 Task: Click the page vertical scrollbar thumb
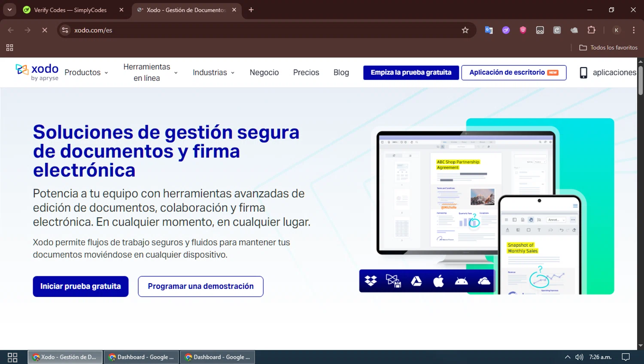640,80
